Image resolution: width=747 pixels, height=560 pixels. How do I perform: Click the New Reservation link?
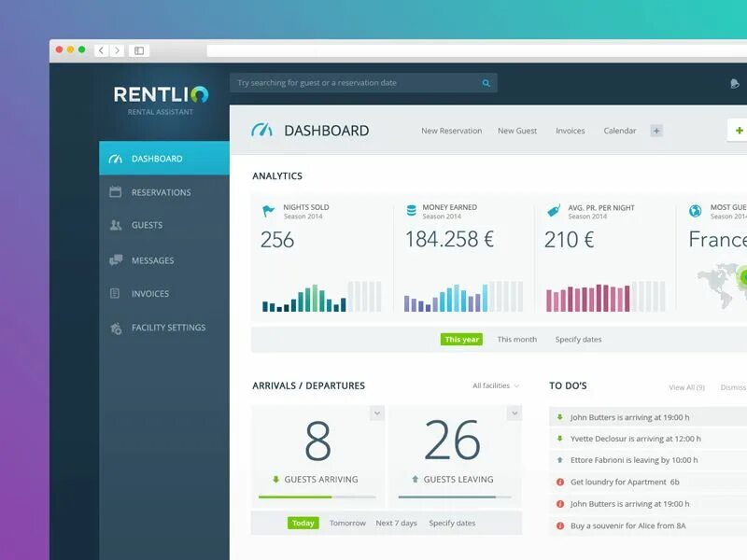coord(452,131)
